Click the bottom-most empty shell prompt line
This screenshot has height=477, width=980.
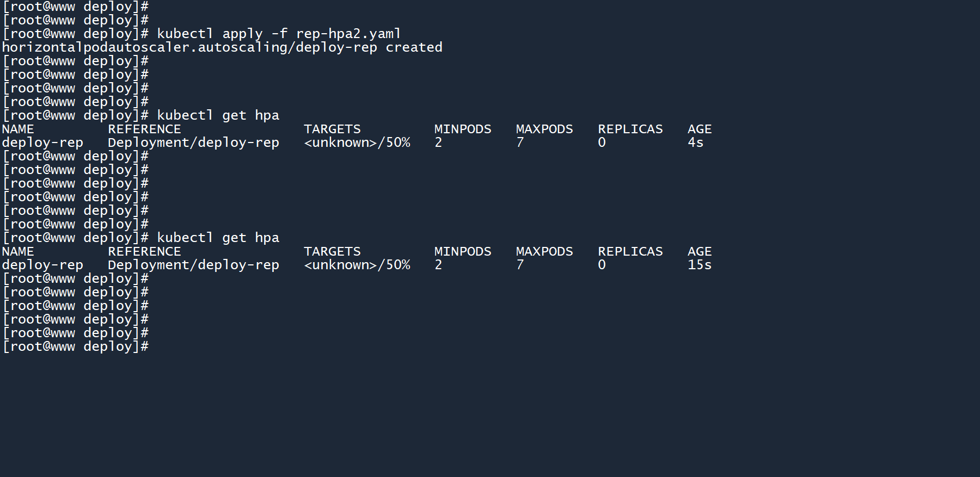[x=75, y=346]
